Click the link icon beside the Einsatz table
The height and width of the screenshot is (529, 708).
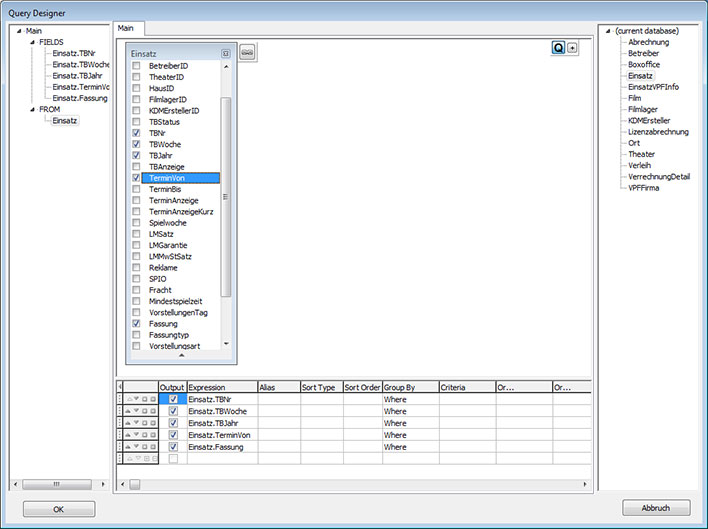click(x=247, y=52)
